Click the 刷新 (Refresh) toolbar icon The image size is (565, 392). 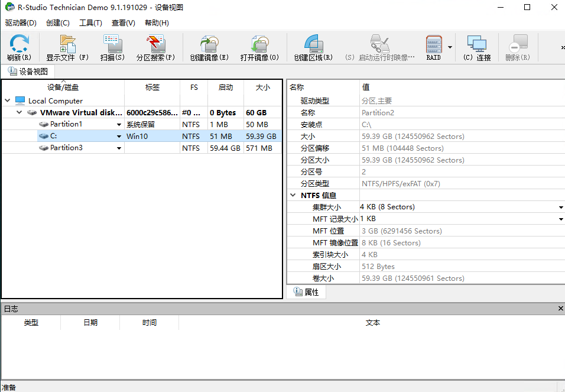click(19, 48)
